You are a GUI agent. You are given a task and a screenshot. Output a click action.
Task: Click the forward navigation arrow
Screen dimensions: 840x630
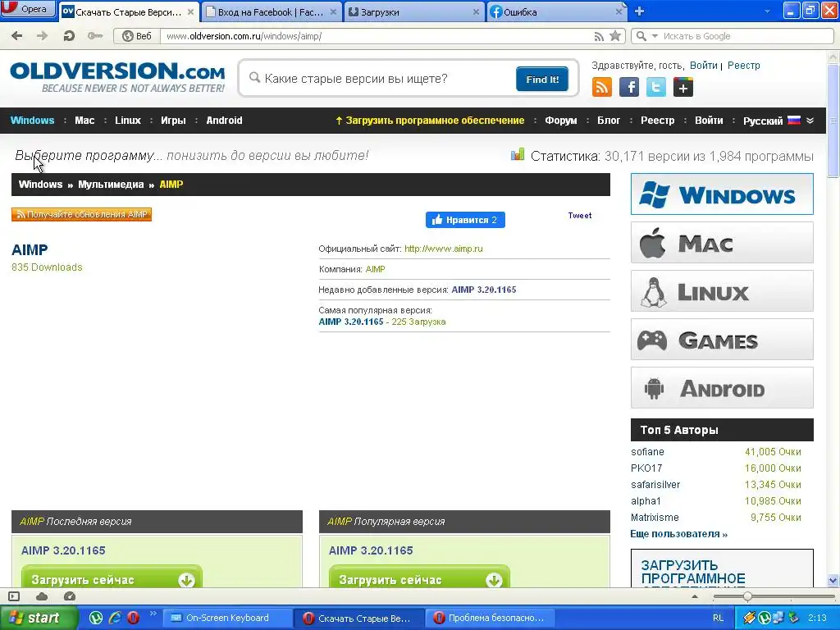[42, 36]
